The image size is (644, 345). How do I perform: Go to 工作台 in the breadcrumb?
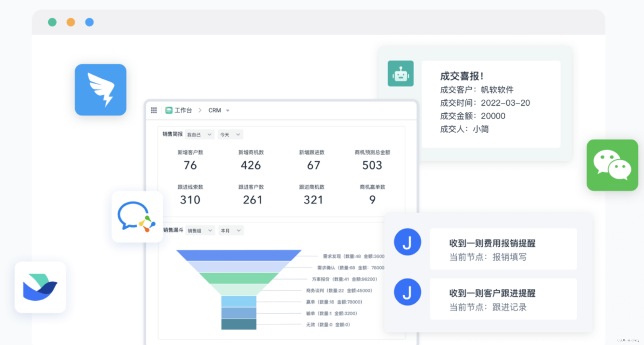(183, 110)
